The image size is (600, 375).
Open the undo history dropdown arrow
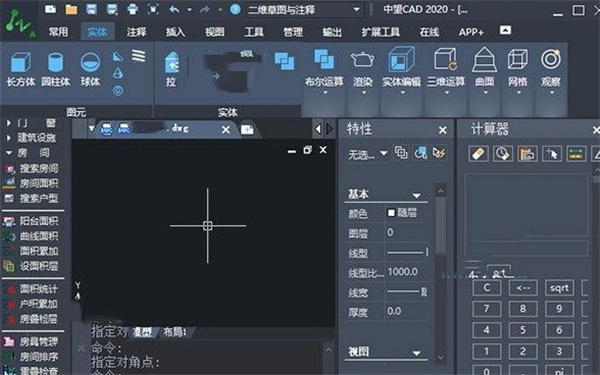(189, 10)
